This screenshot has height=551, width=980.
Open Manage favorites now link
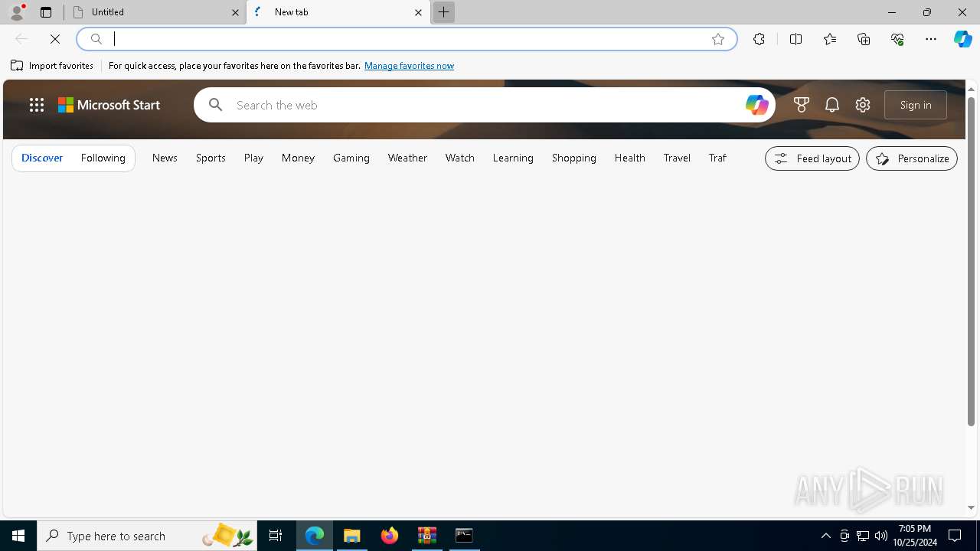coord(409,66)
